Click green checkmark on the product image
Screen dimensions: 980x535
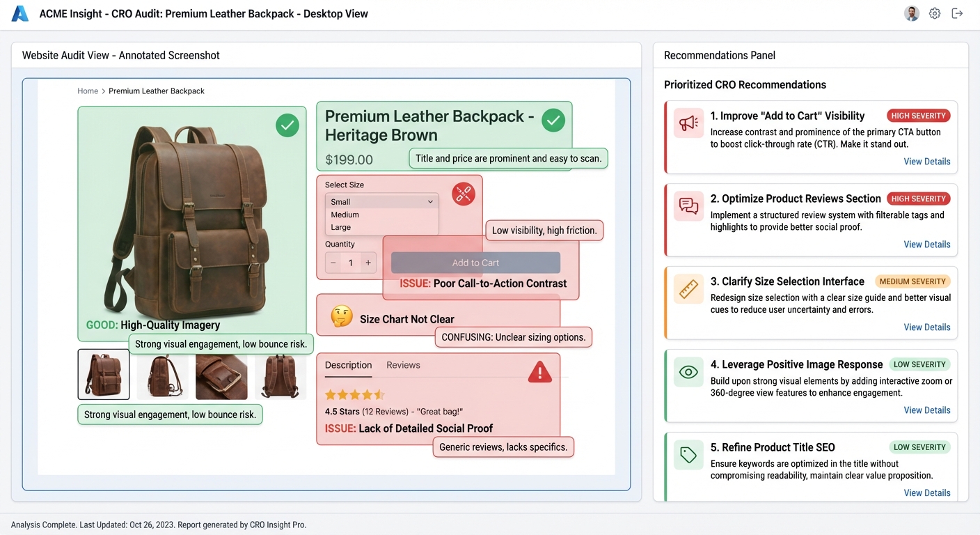287,126
